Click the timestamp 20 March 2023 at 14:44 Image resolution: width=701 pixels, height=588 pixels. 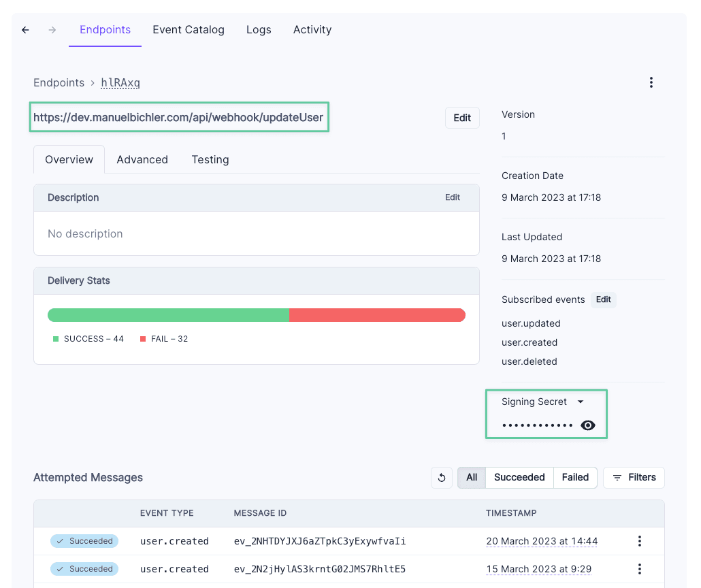542,541
